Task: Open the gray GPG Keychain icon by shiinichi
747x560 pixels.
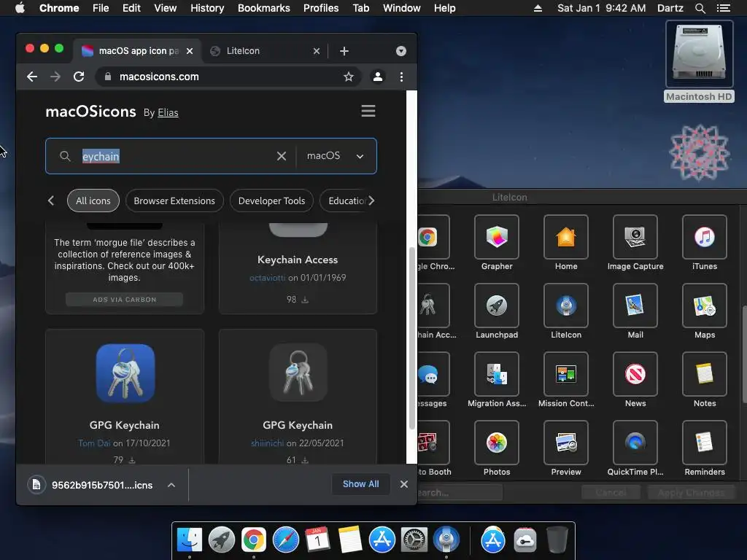Action: (298, 373)
